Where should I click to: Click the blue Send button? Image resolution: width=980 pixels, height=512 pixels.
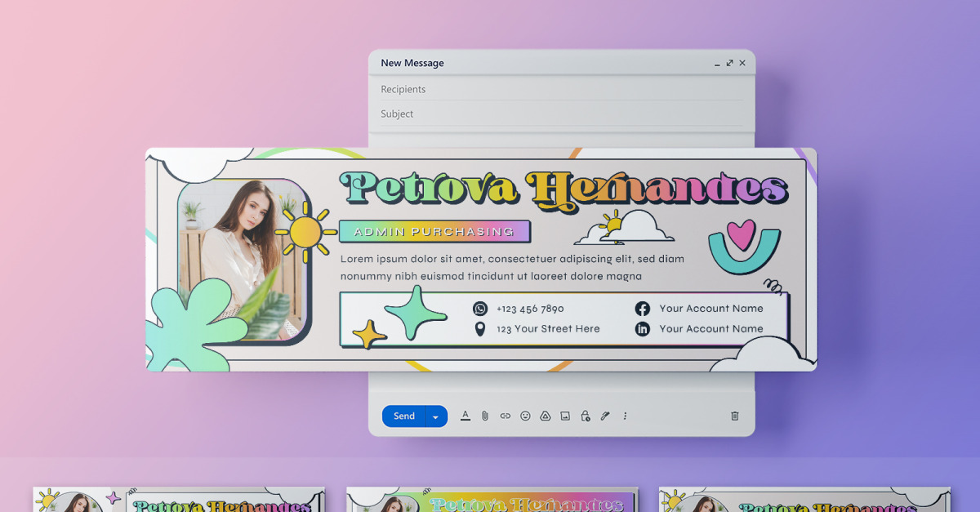(403, 416)
